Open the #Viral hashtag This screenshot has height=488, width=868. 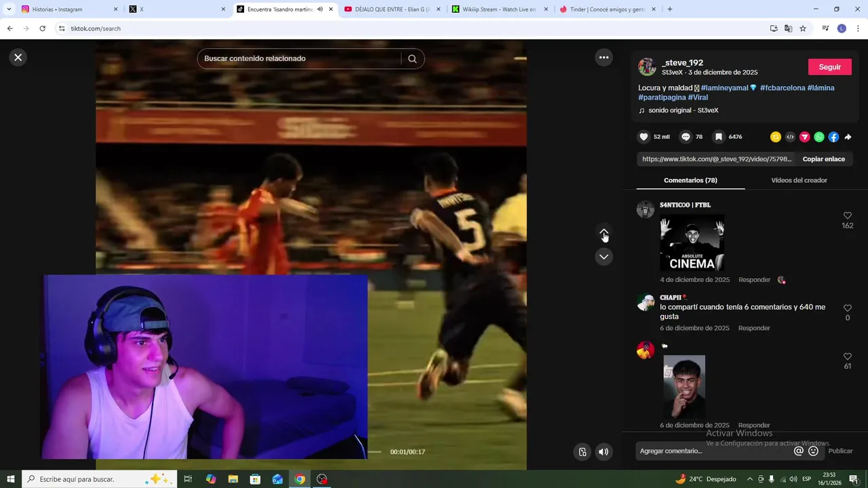coord(698,98)
